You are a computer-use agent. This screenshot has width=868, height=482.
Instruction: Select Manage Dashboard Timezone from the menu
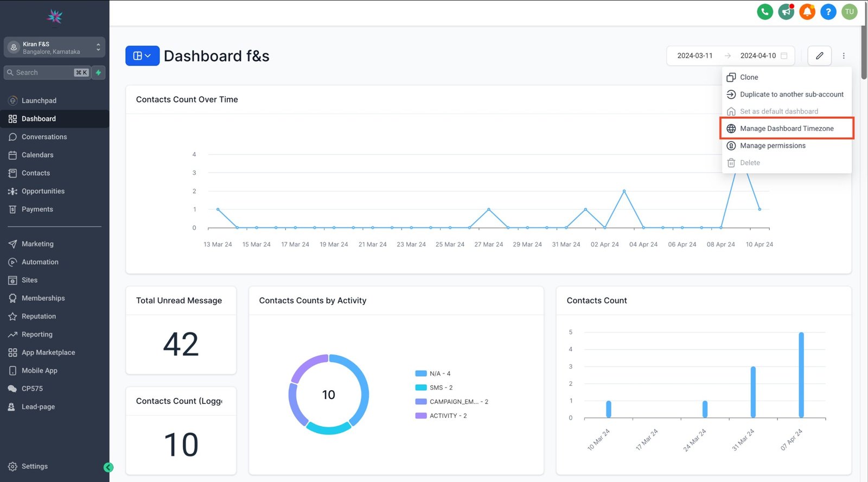coord(786,129)
